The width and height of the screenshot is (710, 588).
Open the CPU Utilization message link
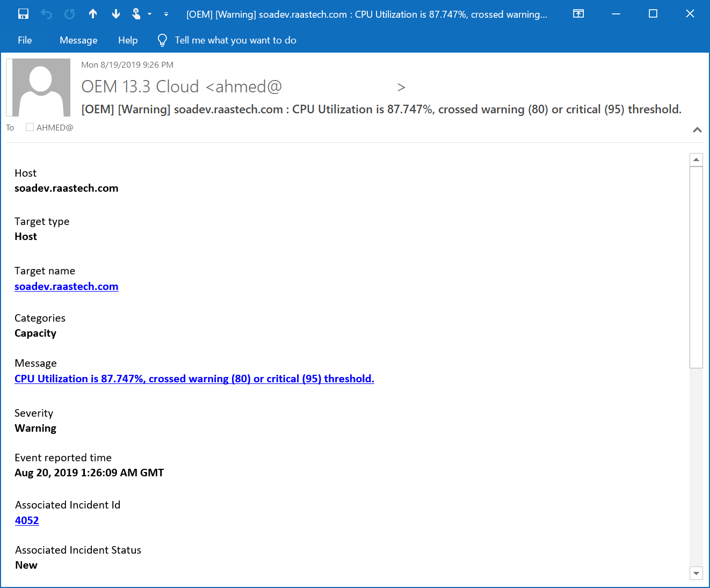[194, 379]
